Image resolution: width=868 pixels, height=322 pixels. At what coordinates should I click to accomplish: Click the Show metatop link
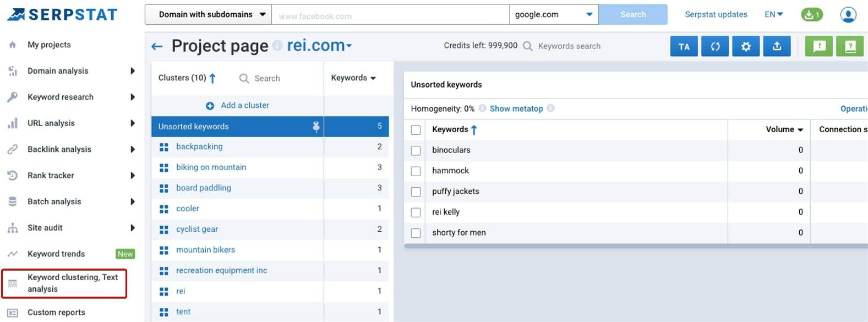tap(516, 108)
